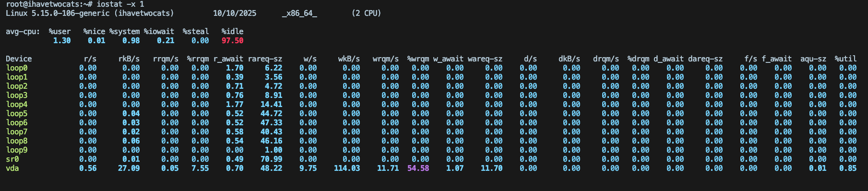Click the device name 'loop0'
868x191 pixels.
tap(17, 68)
